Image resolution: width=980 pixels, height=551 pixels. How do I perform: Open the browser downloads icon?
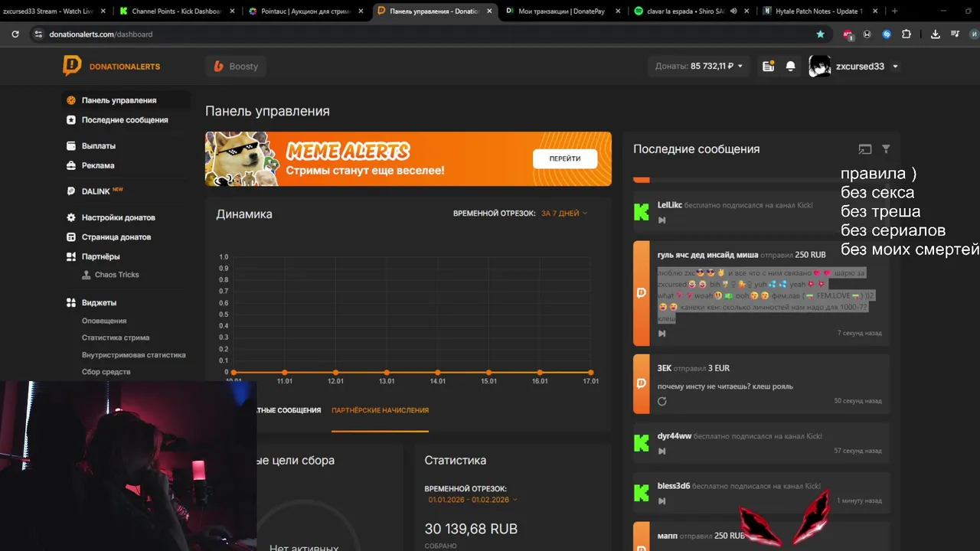[935, 34]
